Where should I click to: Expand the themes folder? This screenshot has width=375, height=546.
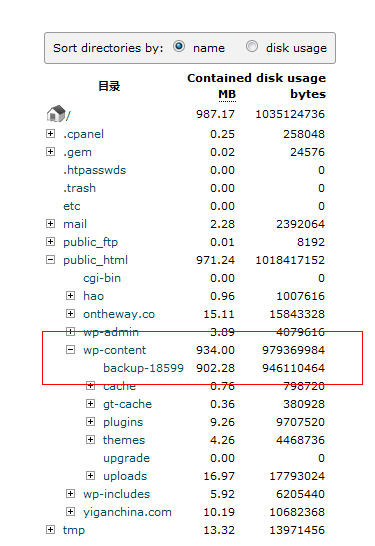(x=91, y=439)
